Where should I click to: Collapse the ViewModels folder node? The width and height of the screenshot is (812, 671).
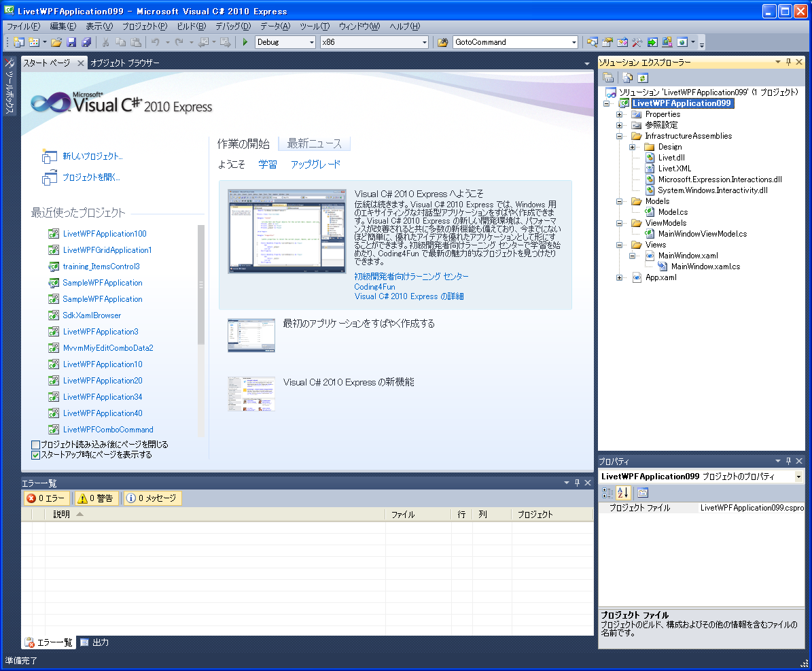619,223
